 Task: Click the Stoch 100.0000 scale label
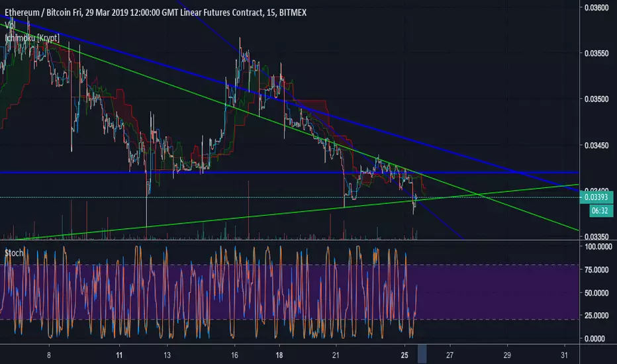(598, 247)
